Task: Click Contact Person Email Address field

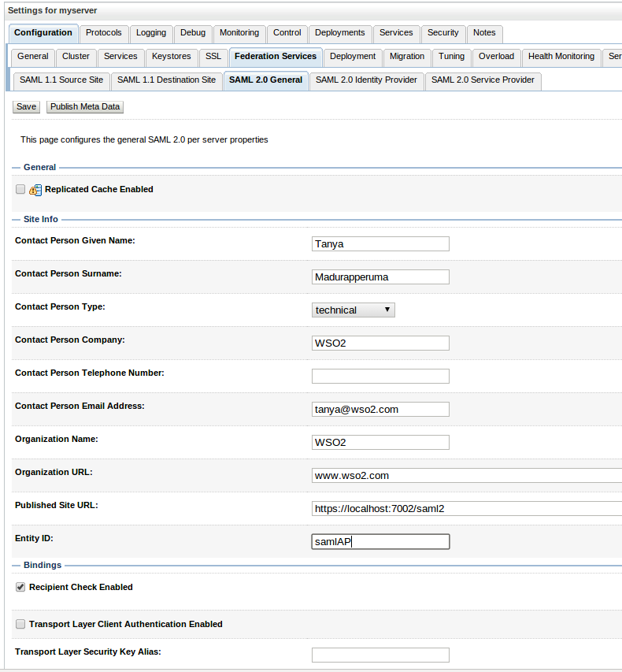Action: (x=380, y=410)
